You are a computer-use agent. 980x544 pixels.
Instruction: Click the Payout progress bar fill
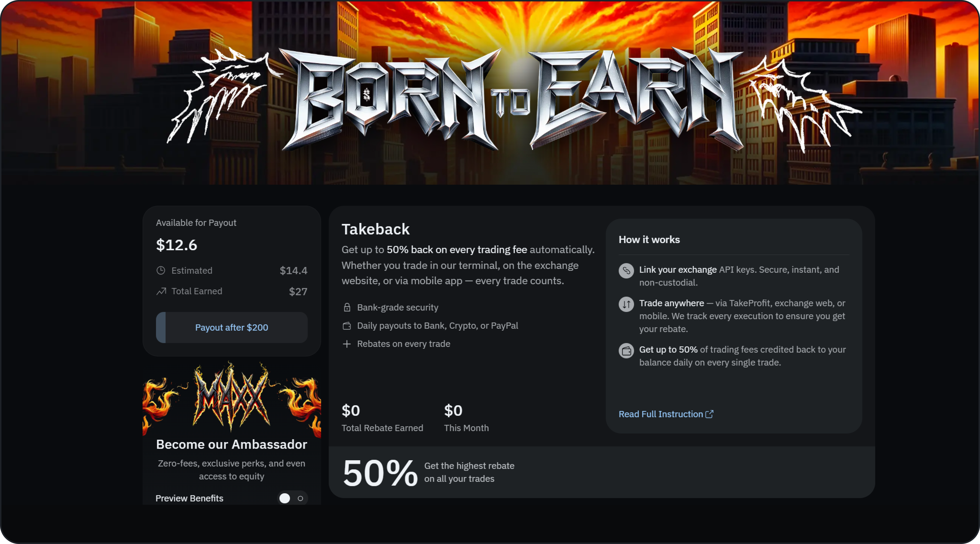click(161, 328)
